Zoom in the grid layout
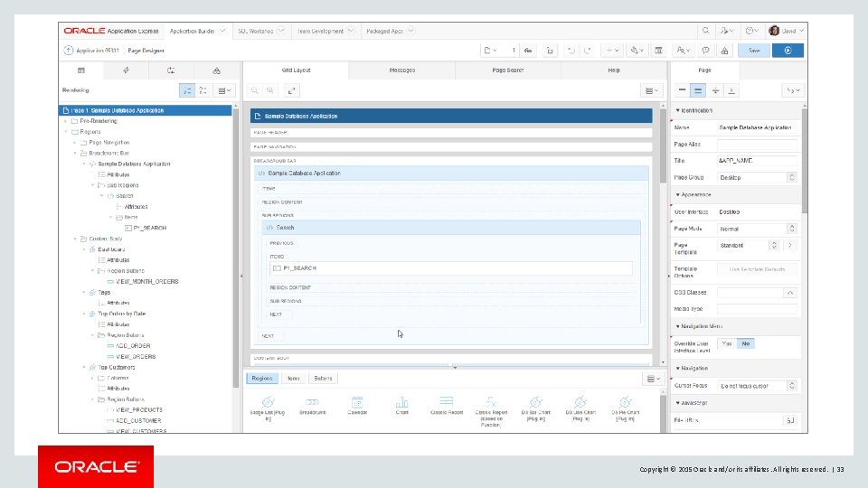This screenshot has height=488, width=868. [x=270, y=90]
